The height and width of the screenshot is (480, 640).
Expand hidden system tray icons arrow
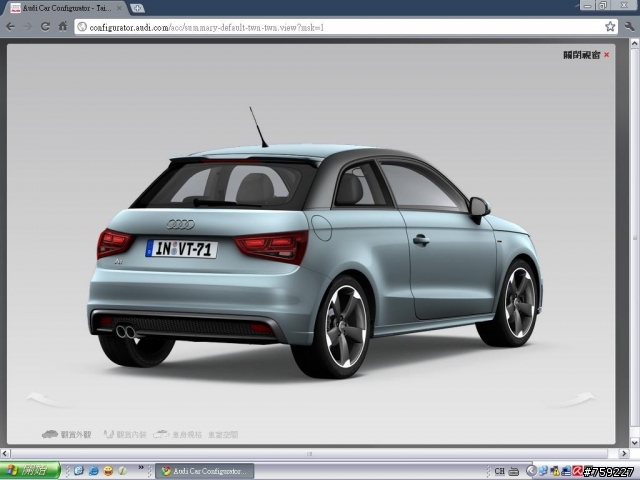pos(531,471)
